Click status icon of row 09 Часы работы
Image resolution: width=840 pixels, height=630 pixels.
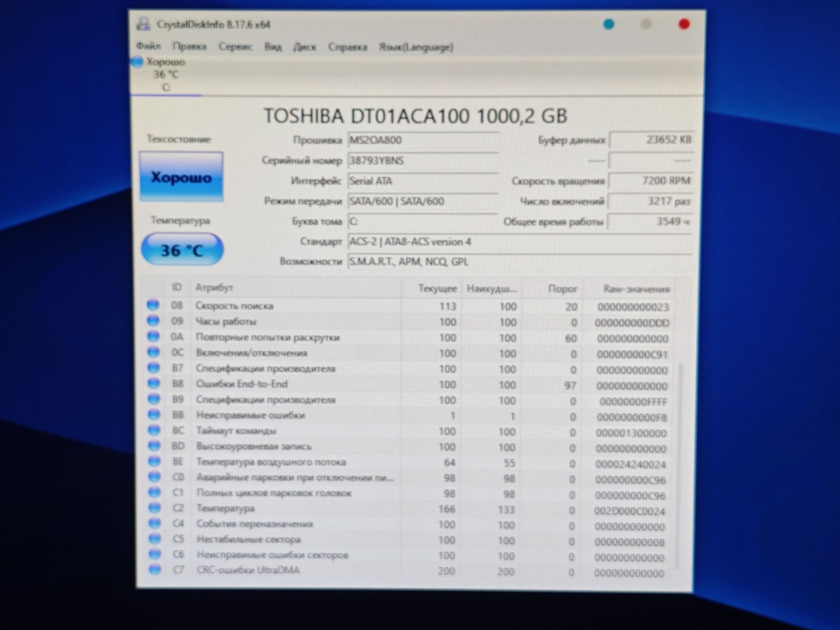point(153,320)
